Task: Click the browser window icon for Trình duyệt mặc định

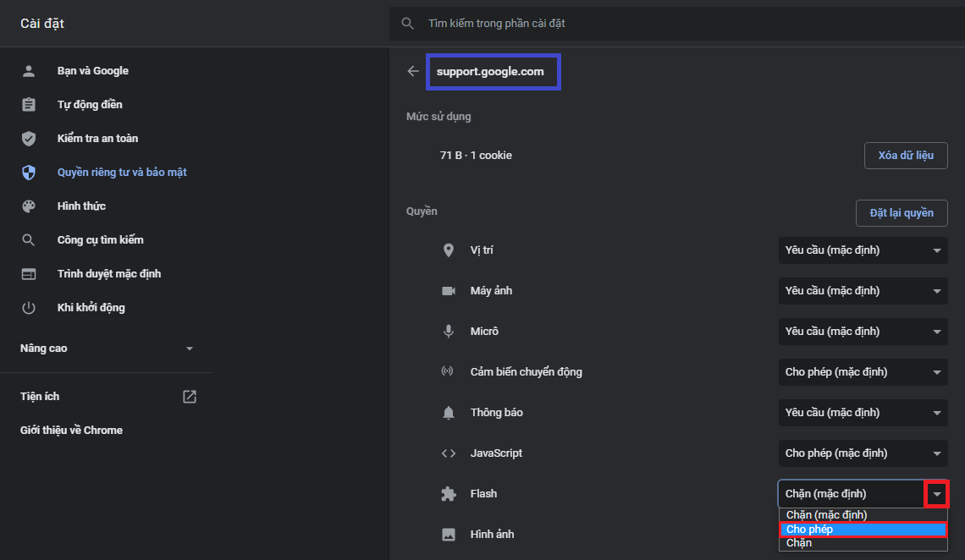Action: 28,273
